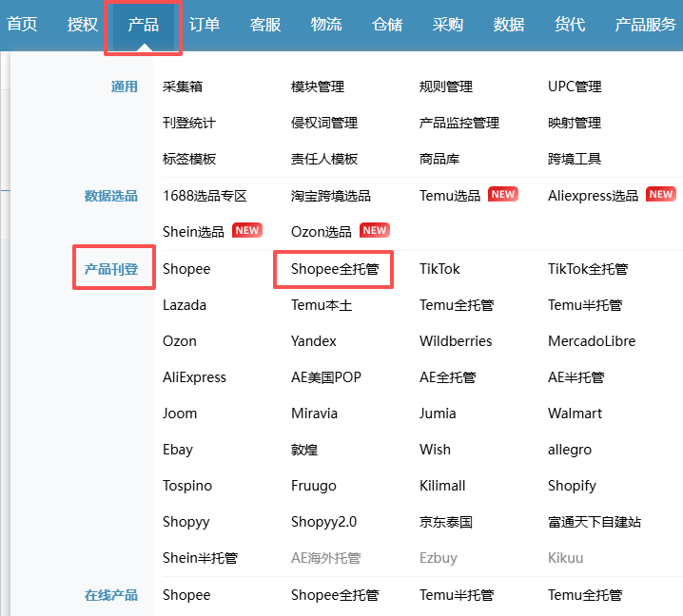Open 1688选品专区 entry
This screenshot has height=616, width=683.
click(205, 196)
